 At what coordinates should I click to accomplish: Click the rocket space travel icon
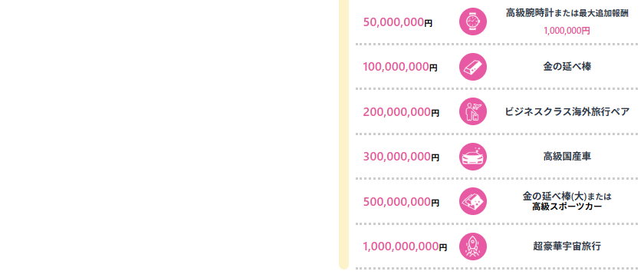click(x=473, y=247)
